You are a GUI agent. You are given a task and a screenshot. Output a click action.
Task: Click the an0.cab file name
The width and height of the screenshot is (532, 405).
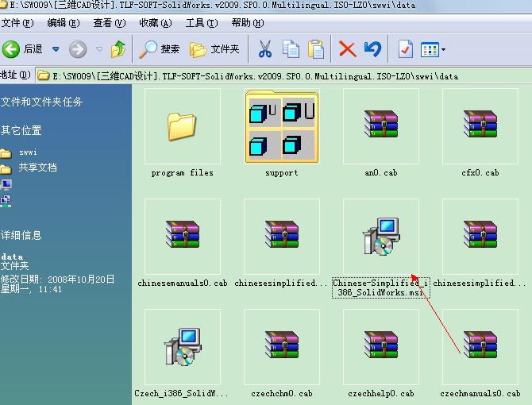pos(381,173)
